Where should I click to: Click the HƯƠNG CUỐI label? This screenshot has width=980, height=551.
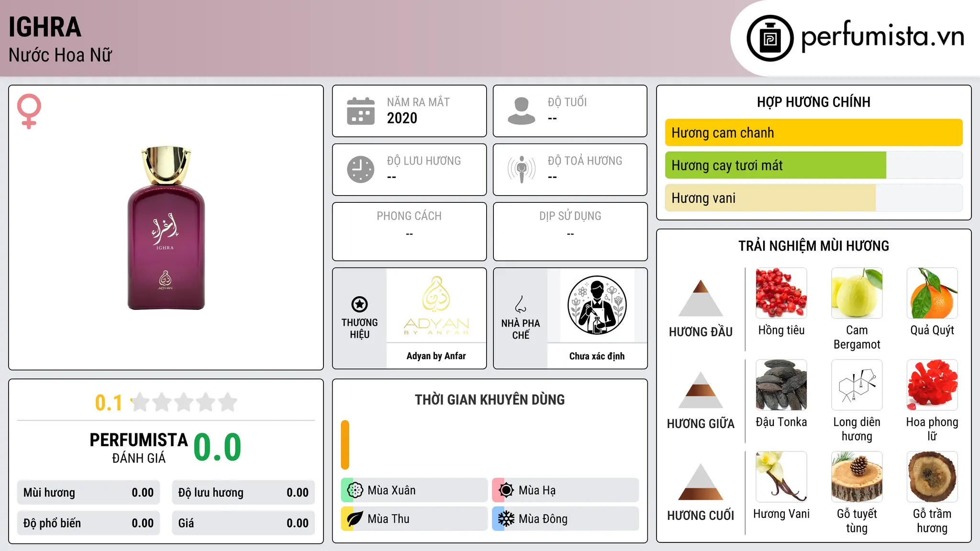coord(701,516)
